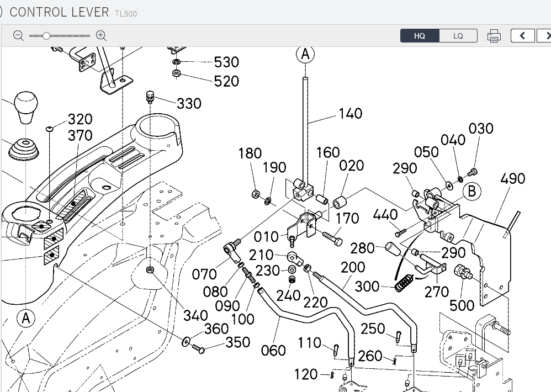
Task: Click the zoom out magnifier icon
Action: click(18, 36)
